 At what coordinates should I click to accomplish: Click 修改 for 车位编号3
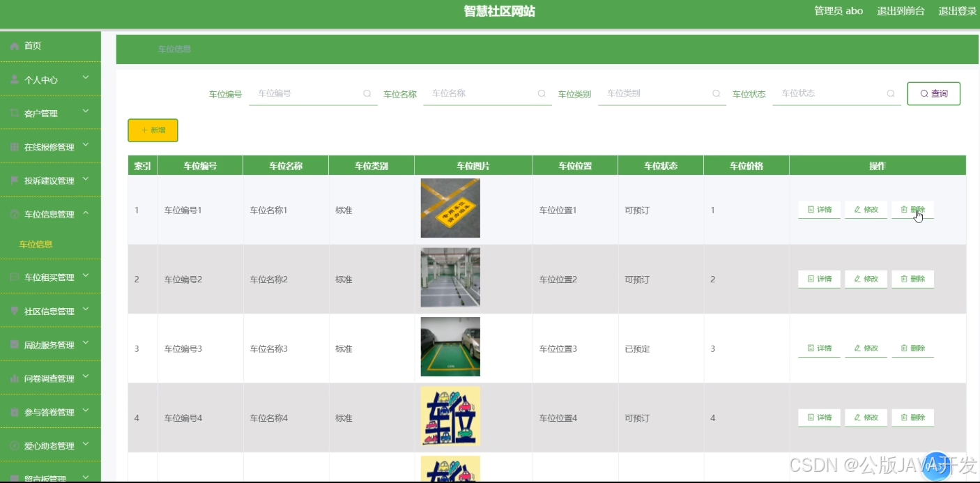tap(866, 348)
